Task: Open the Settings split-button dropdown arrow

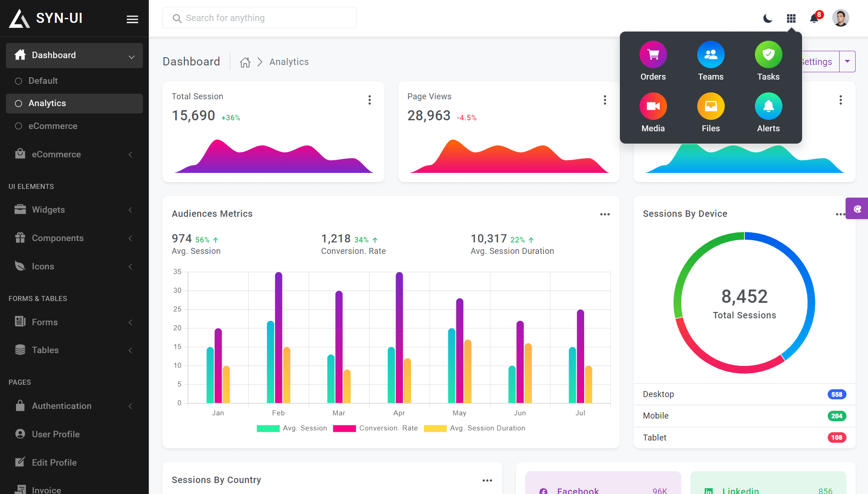Action: coord(847,61)
